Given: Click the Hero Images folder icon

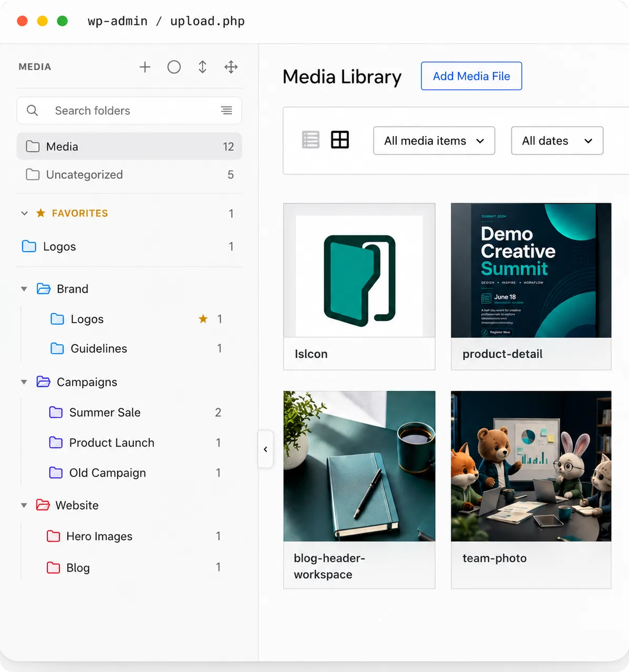Looking at the screenshot, I should point(54,536).
